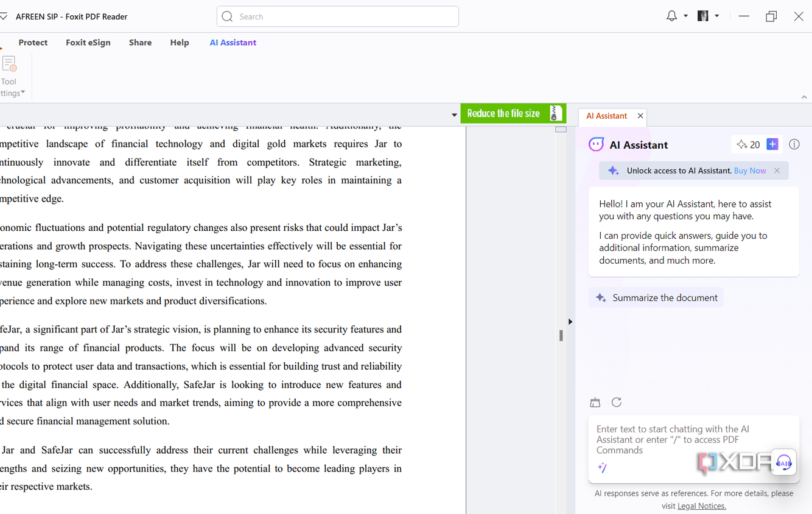Click the clear chat history icon
The height and width of the screenshot is (514, 812).
pos(595,403)
